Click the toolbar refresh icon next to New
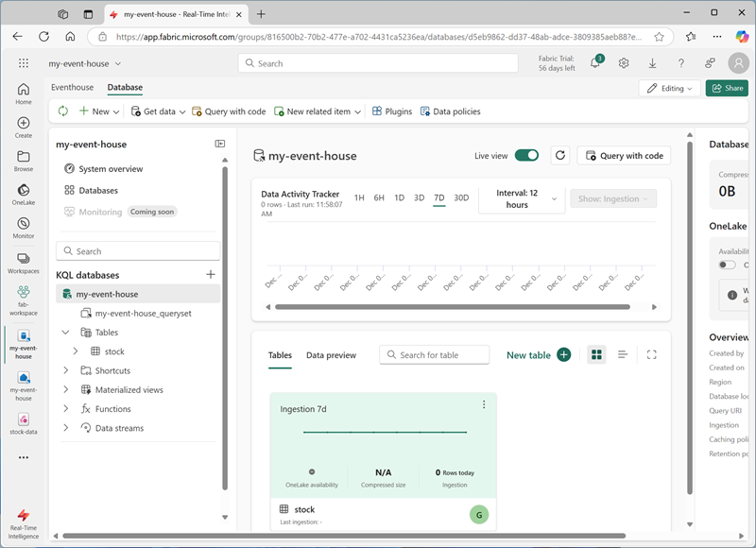Screen dimensions: 756x548 click(x=63, y=111)
